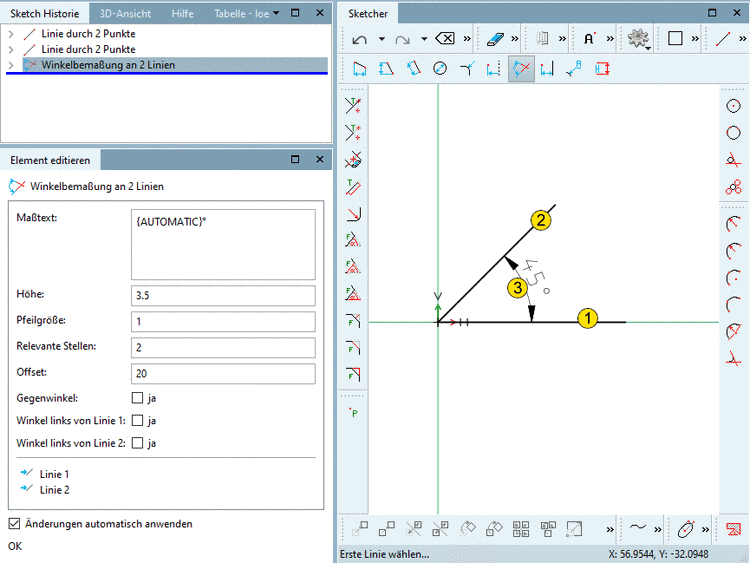Open the undo history dropdown arrow
This screenshot has height=563, width=750.
pyautogui.click(x=382, y=39)
